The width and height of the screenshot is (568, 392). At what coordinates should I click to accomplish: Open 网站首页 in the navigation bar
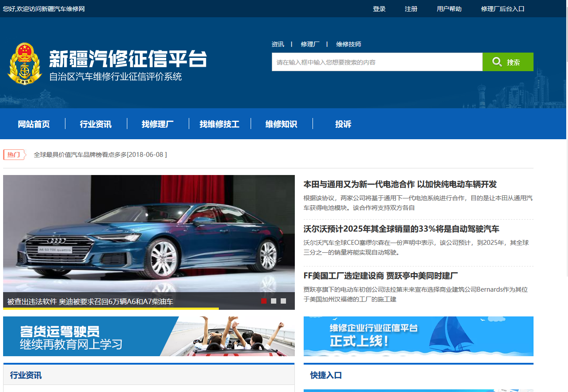click(x=34, y=124)
